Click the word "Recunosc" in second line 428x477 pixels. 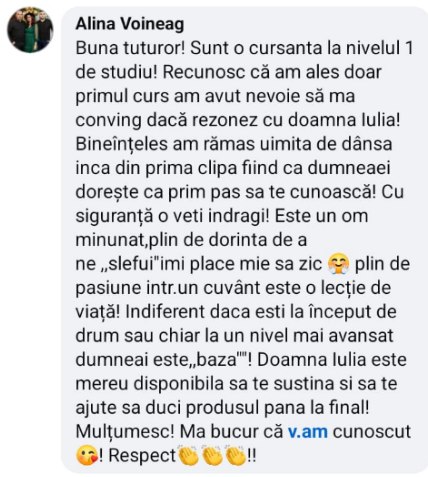204,72
